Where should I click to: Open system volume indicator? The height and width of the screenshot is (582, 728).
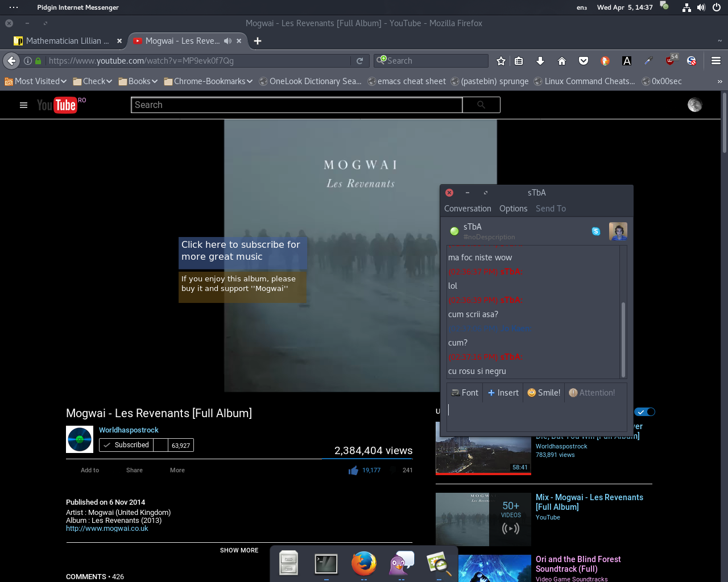pos(701,7)
